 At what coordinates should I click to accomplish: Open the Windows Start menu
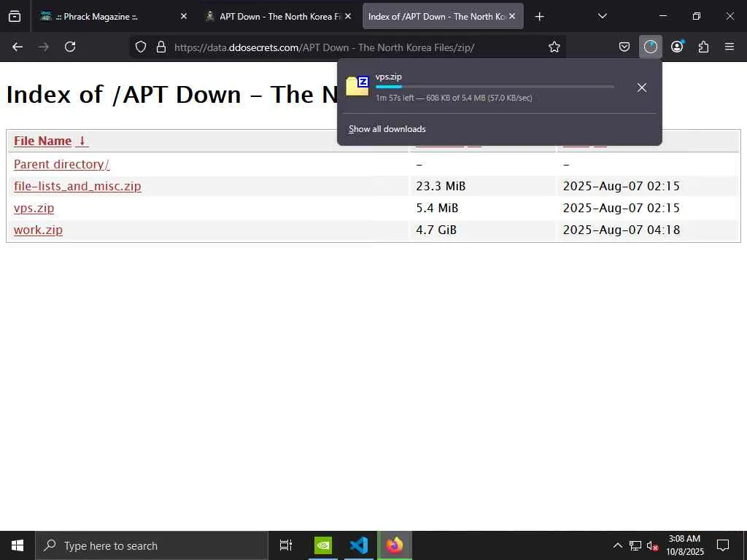18,545
